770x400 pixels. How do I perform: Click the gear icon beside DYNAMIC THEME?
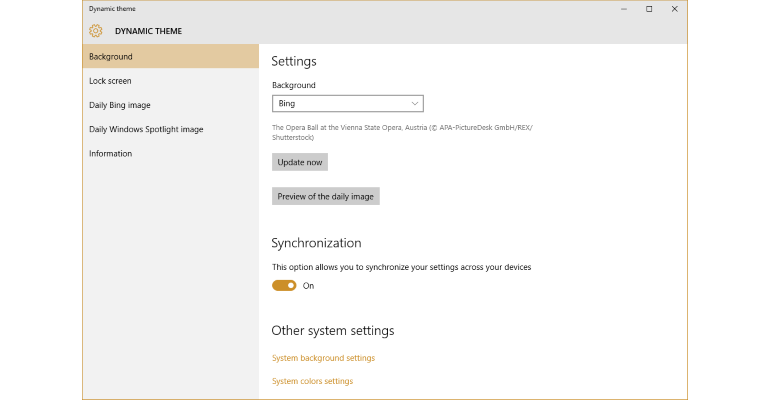96,31
